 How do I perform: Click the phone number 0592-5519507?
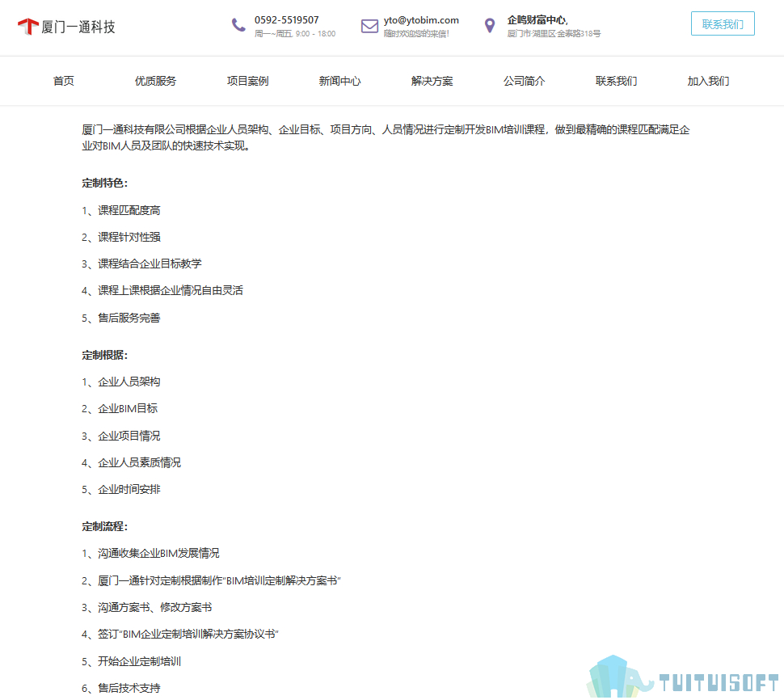click(286, 20)
